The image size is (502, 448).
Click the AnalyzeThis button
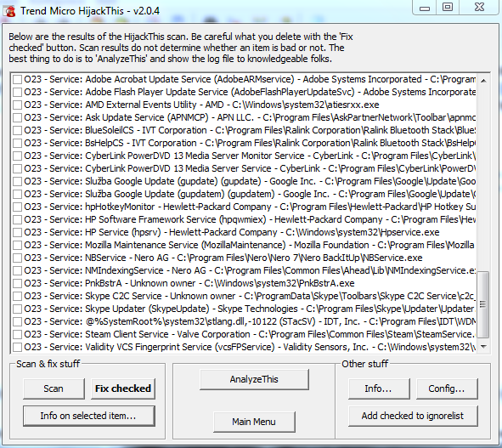(254, 379)
